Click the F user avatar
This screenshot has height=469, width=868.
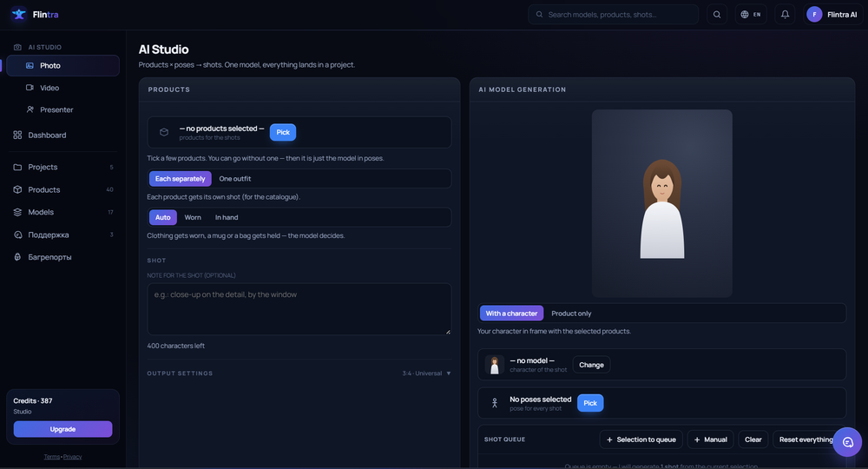tap(814, 15)
